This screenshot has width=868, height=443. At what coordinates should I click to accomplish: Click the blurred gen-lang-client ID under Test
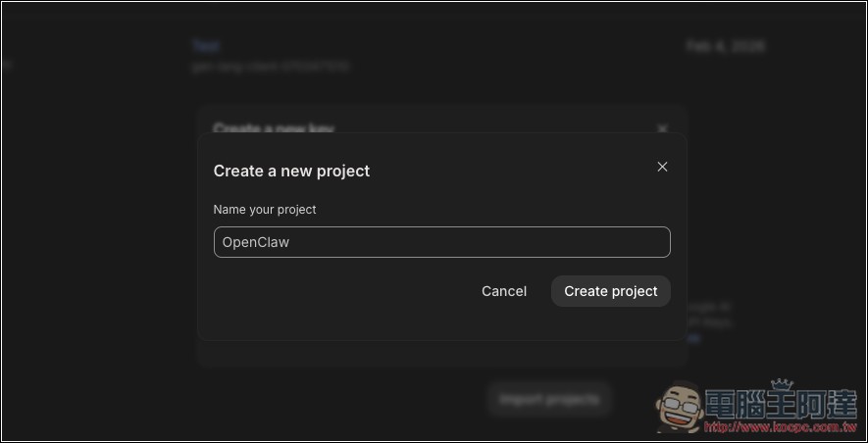click(x=270, y=67)
